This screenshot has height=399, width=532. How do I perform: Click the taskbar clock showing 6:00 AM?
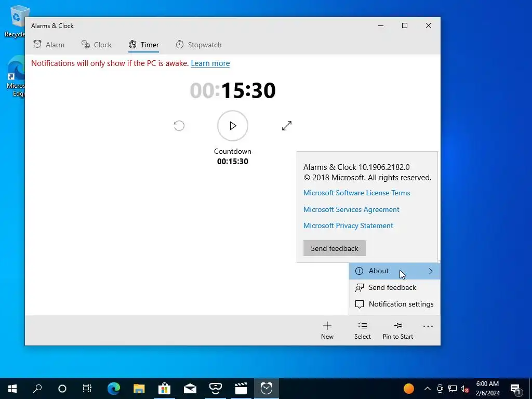point(487,389)
